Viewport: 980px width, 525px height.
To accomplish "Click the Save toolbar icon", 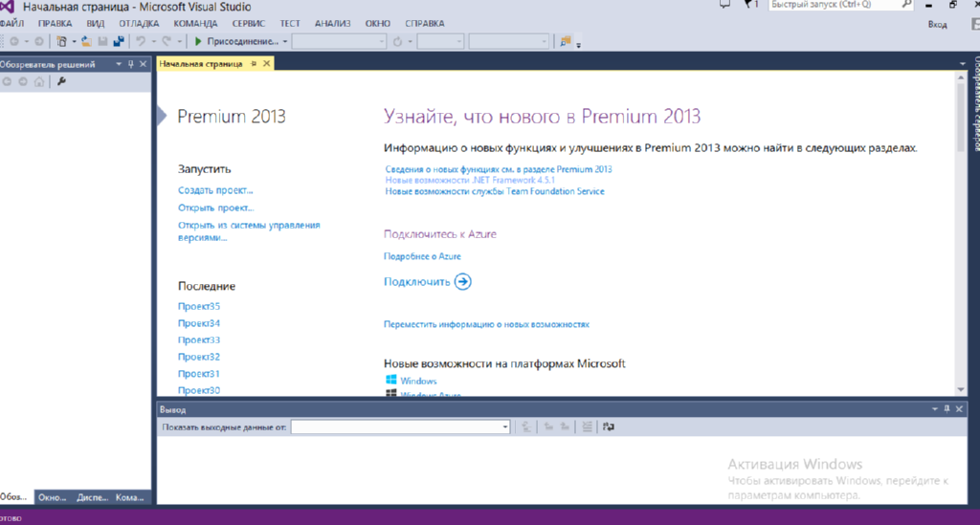I will pos(102,41).
